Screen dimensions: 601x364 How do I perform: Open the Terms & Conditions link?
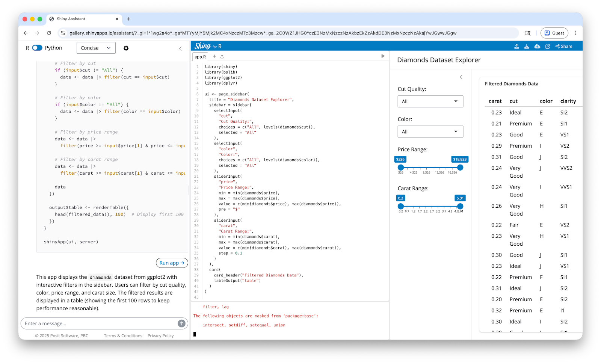tap(123, 335)
